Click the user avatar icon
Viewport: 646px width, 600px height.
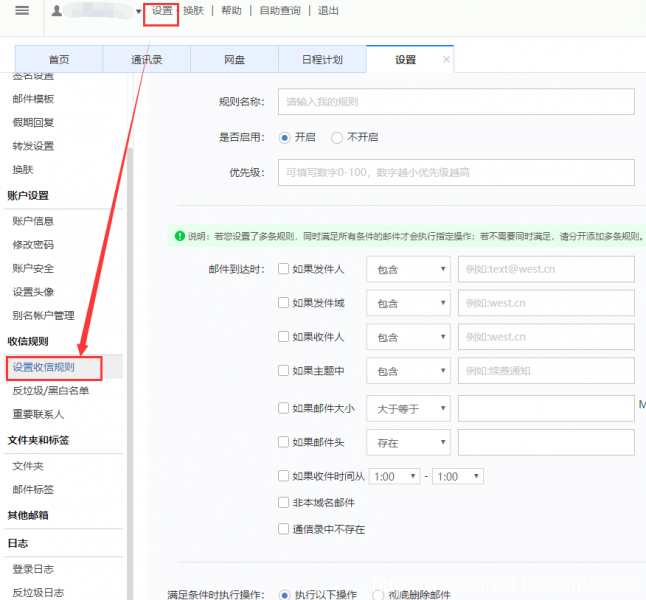(57, 11)
